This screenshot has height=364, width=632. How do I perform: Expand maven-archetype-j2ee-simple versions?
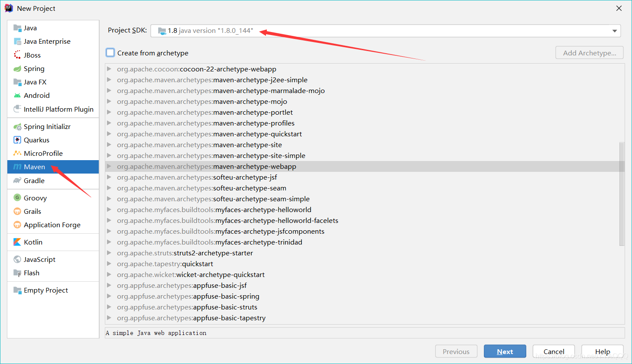pyautogui.click(x=109, y=80)
